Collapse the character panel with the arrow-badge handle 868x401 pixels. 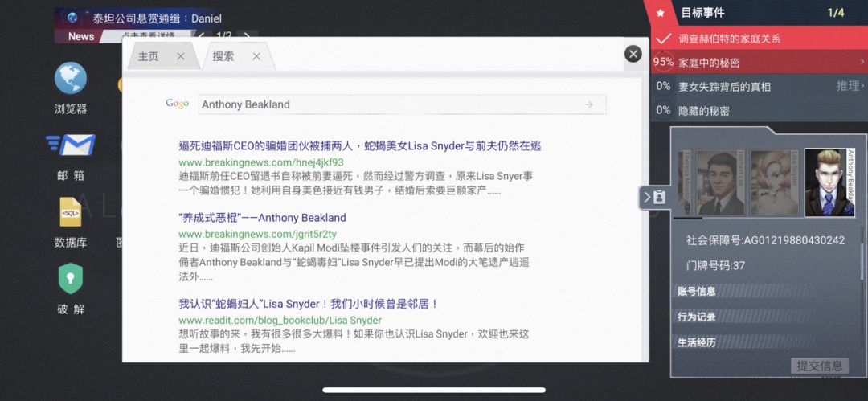click(x=653, y=197)
